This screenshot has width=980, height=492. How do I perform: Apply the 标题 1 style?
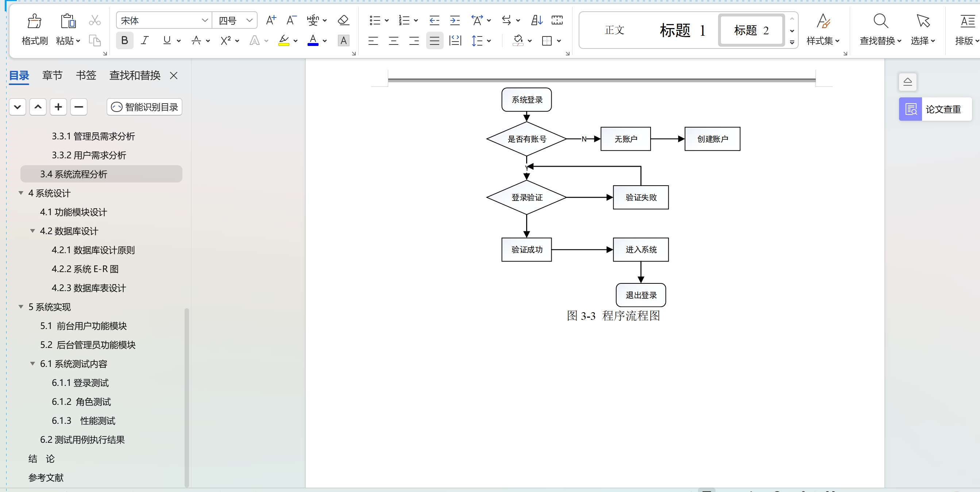[682, 30]
